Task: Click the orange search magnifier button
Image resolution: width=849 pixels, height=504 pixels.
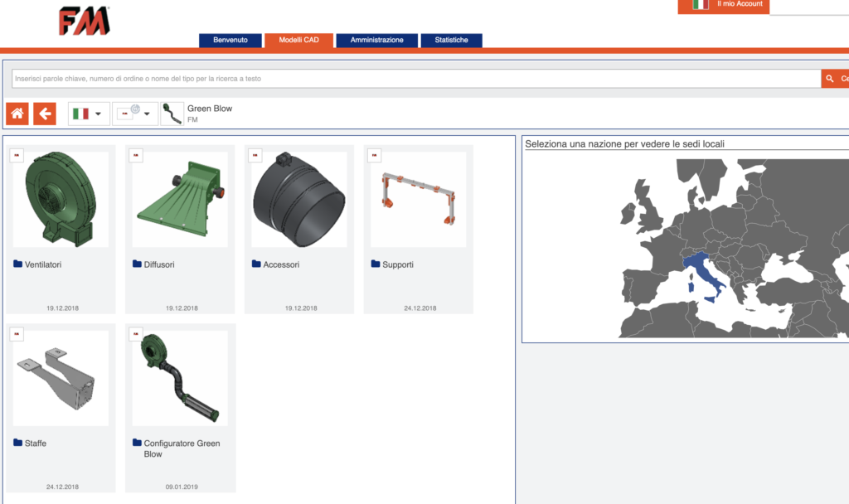Action: pyautogui.click(x=833, y=79)
